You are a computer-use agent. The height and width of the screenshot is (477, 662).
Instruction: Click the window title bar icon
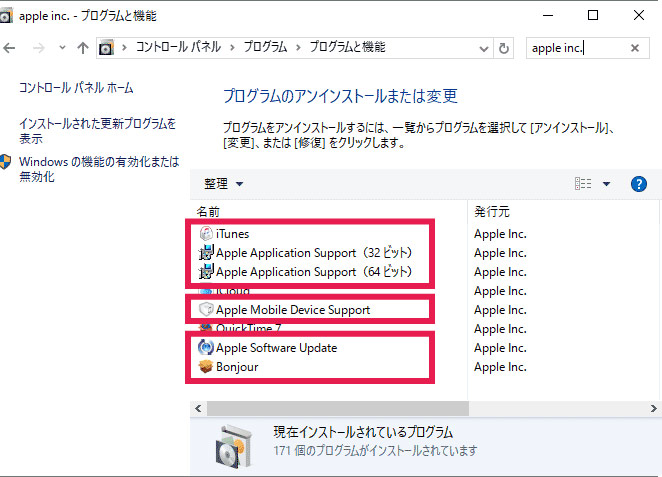pyautogui.click(x=6, y=16)
